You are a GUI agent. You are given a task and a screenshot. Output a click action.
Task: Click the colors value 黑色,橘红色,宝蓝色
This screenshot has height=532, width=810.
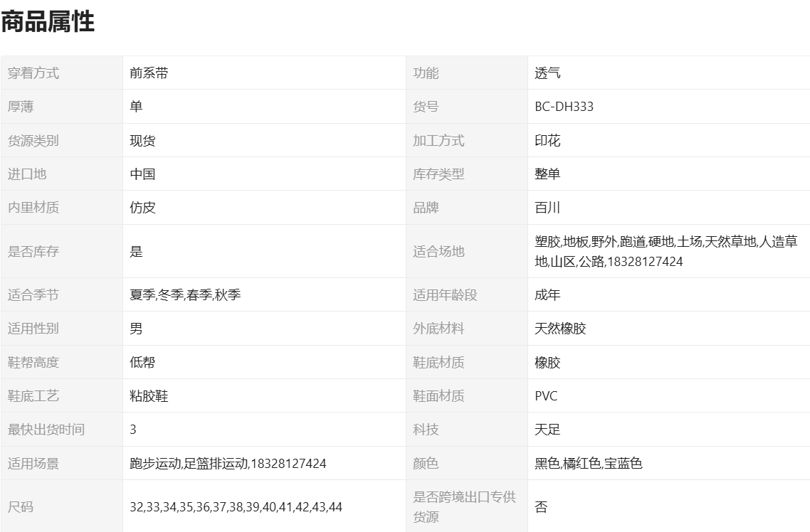tap(588, 464)
